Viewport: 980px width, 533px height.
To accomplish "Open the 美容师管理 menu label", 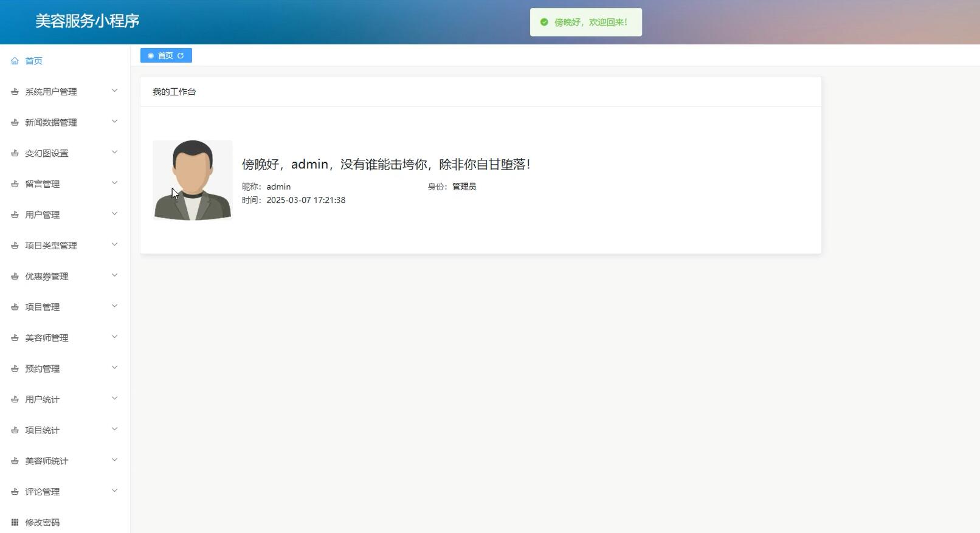I will point(47,338).
